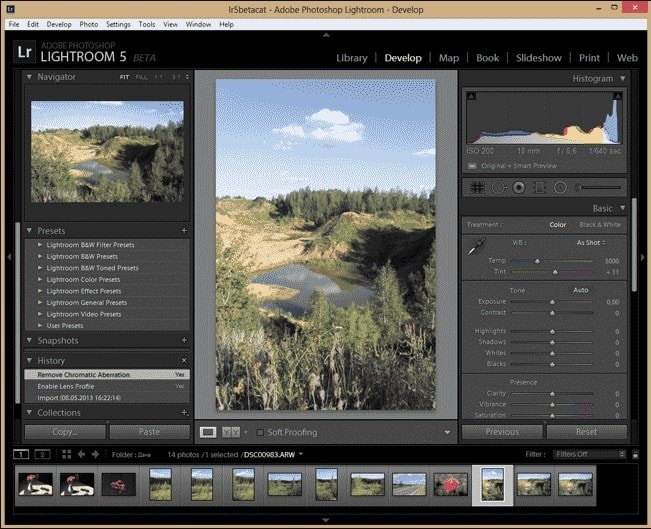Select the Spot Removal tool

[498, 187]
